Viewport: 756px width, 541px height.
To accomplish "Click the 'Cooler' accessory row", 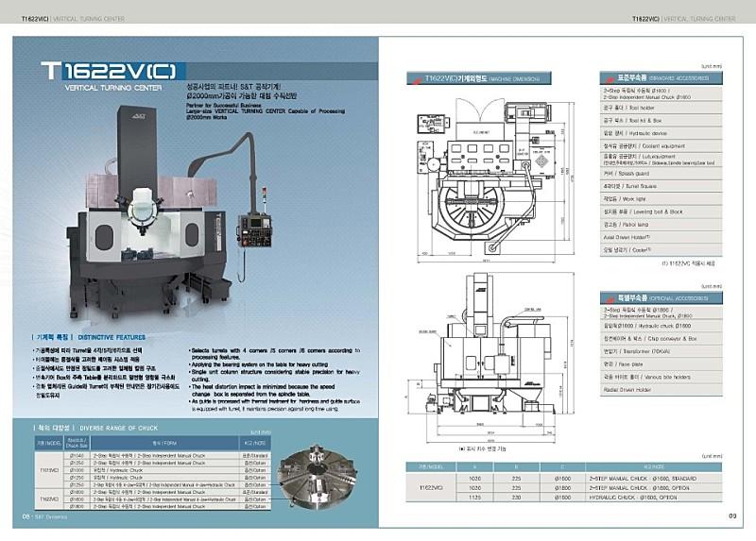I will 661,250.
